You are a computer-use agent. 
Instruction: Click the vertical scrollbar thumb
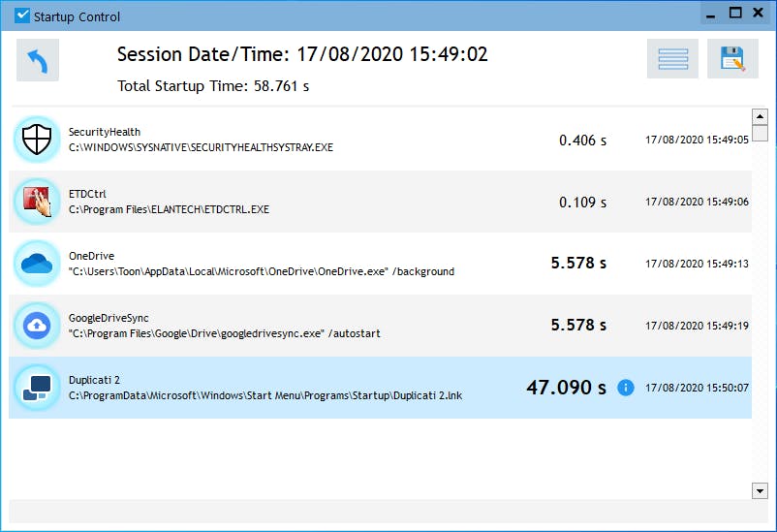[x=761, y=134]
